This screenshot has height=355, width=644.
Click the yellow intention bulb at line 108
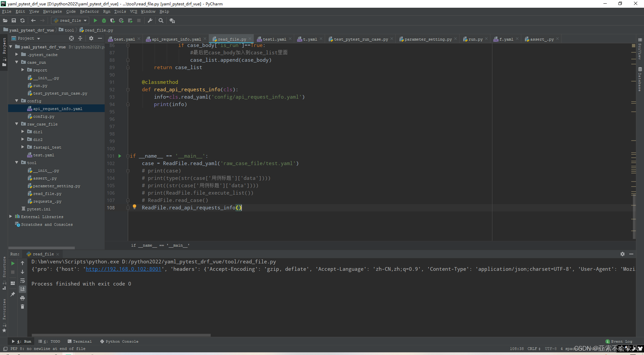[135, 207]
